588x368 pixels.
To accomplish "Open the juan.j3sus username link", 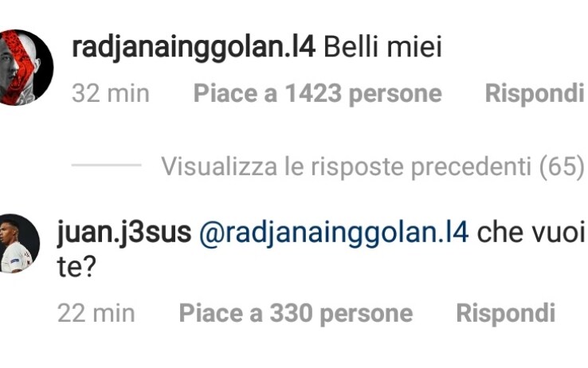I will click(x=123, y=233).
